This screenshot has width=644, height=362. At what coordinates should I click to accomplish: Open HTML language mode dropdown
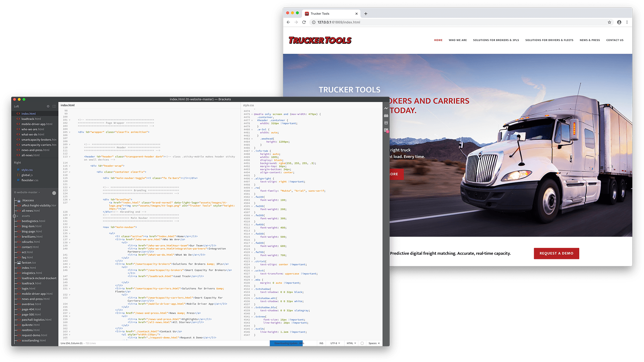[351, 343]
